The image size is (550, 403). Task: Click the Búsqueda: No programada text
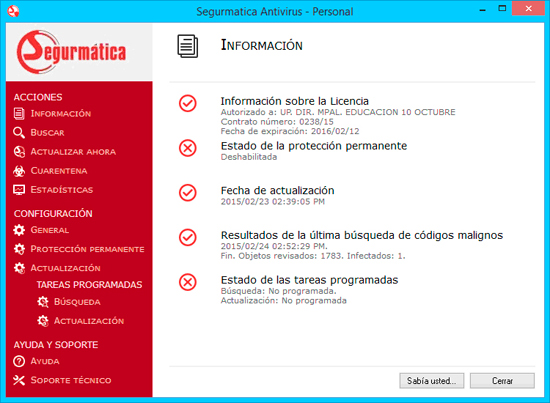pyautogui.click(x=279, y=291)
